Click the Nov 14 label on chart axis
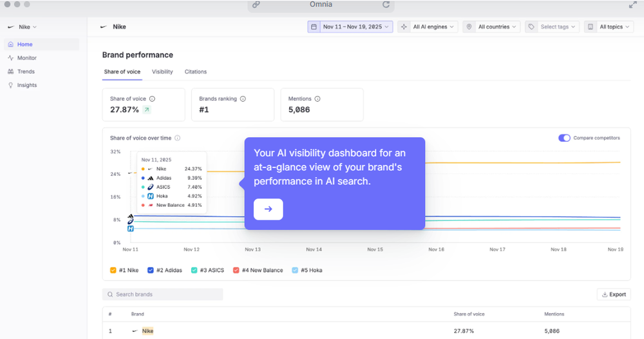644x339 pixels. 314,249
